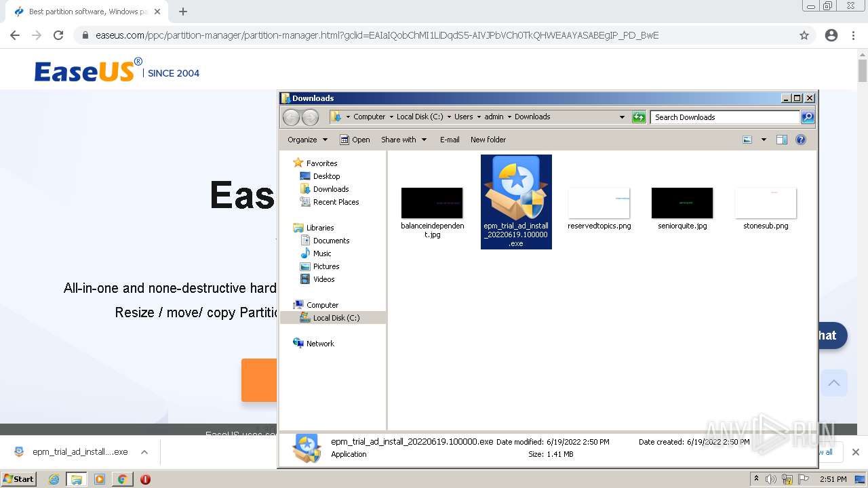Open Chrome three-dot menu
868x488 pixels.
point(854,35)
